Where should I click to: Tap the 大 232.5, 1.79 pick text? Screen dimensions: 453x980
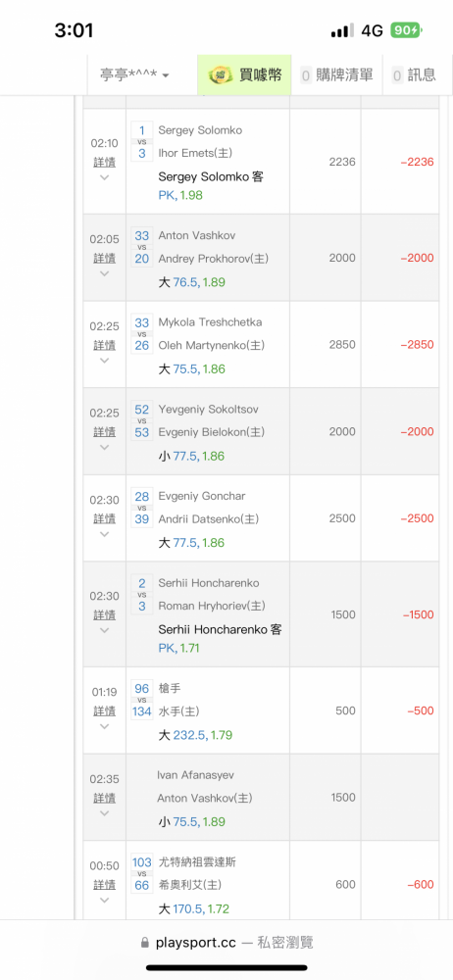pos(196,735)
